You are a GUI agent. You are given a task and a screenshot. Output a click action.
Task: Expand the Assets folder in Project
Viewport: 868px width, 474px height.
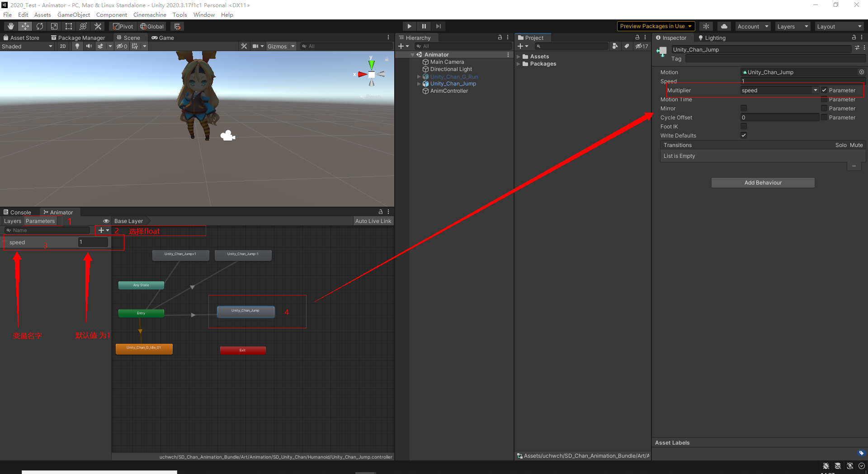tap(519, 57)
